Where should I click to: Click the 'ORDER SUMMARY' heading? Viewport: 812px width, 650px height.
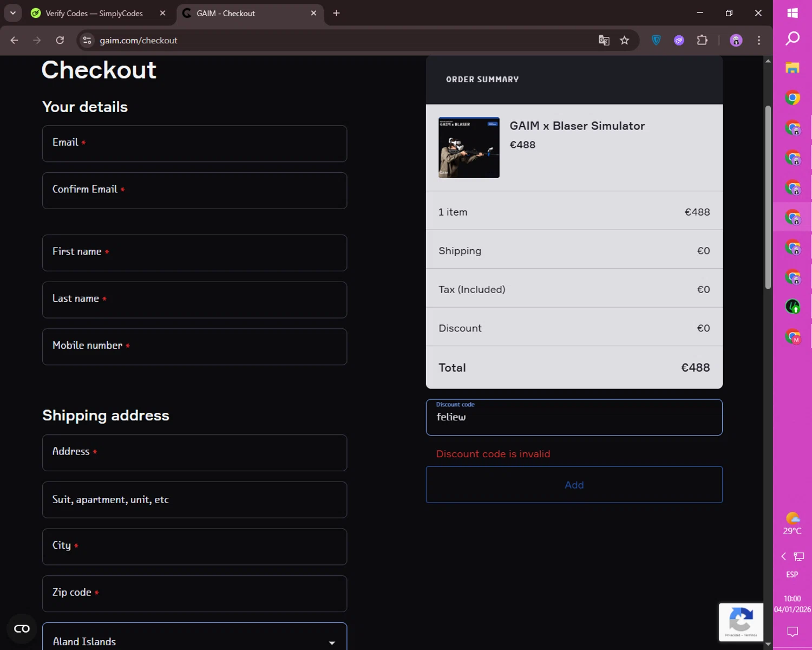482,80
